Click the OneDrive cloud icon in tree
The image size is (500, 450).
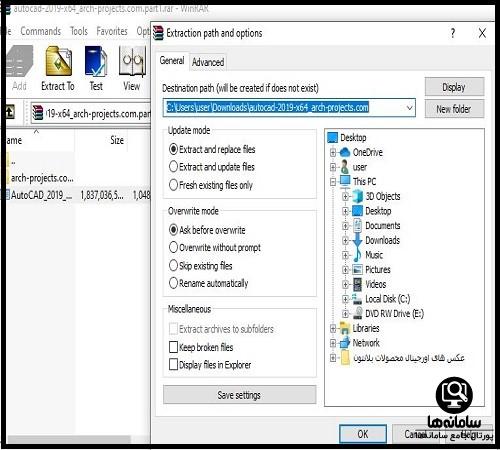point(344,152)
